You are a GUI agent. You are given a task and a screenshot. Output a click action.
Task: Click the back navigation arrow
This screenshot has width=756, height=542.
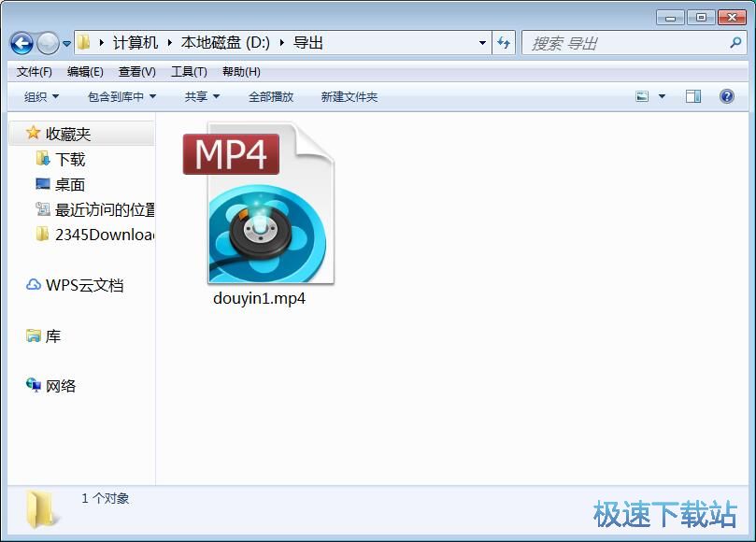point(21,43)
